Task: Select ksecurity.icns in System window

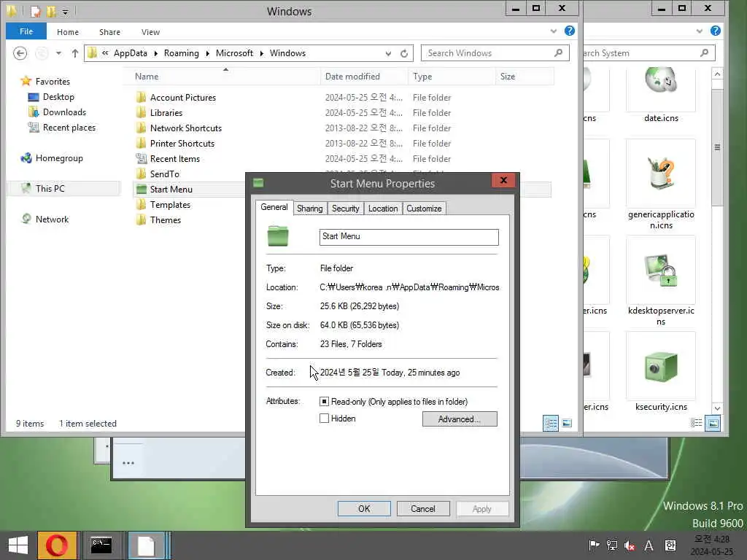Action: 661,373
